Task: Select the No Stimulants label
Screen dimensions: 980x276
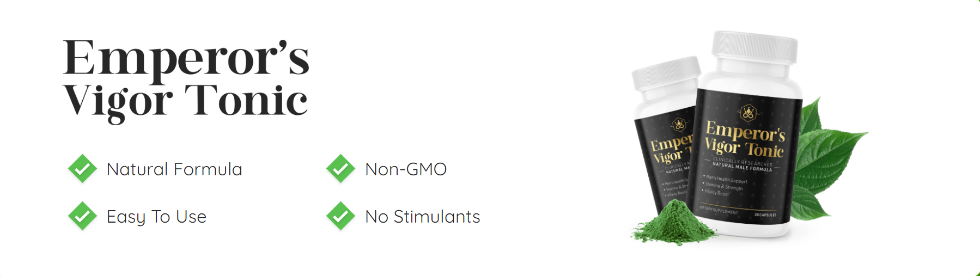Action: click(423, 217)
